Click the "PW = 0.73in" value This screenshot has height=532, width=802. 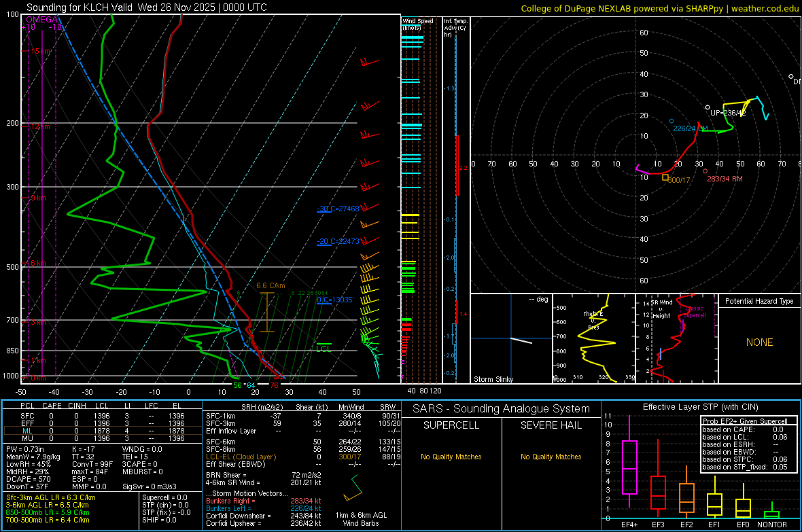[x=26, y=449]
